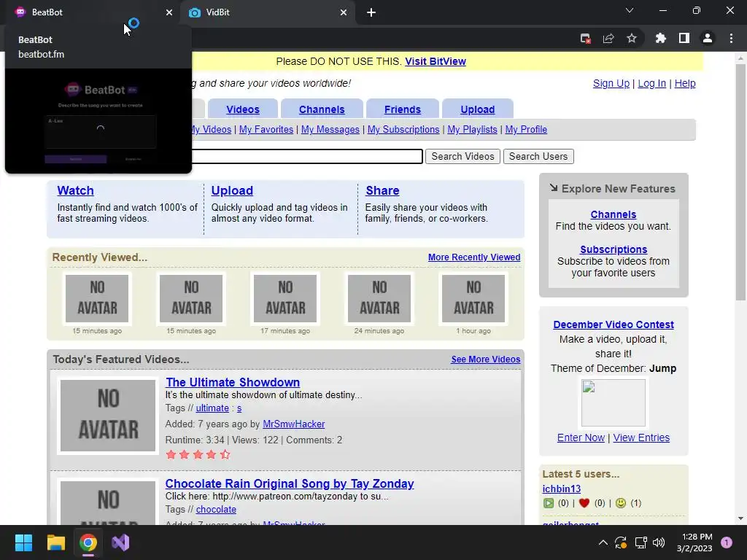This screenshot has height=560, width=747.
Task: Open the Chrome three-dot menu
Action: [731, 39]
